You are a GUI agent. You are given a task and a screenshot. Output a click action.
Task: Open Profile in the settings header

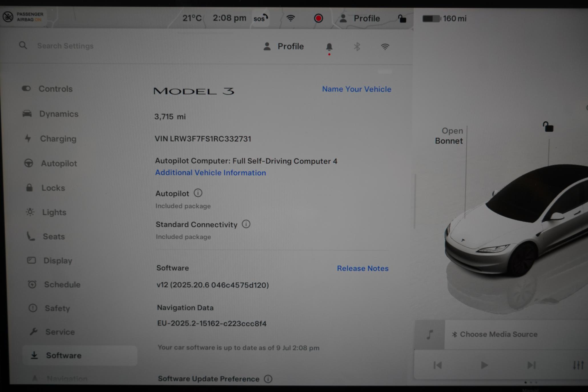click(x=283, y=47)
